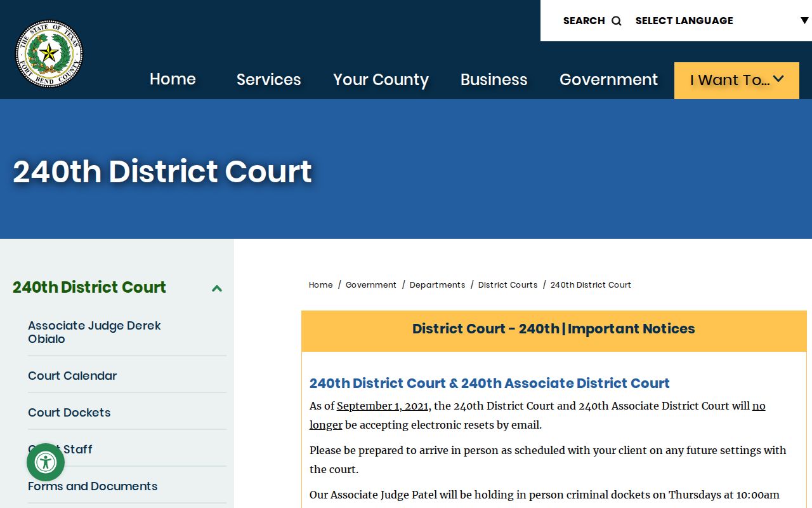Expand the I Want To… menu

(x=737, y=80)
